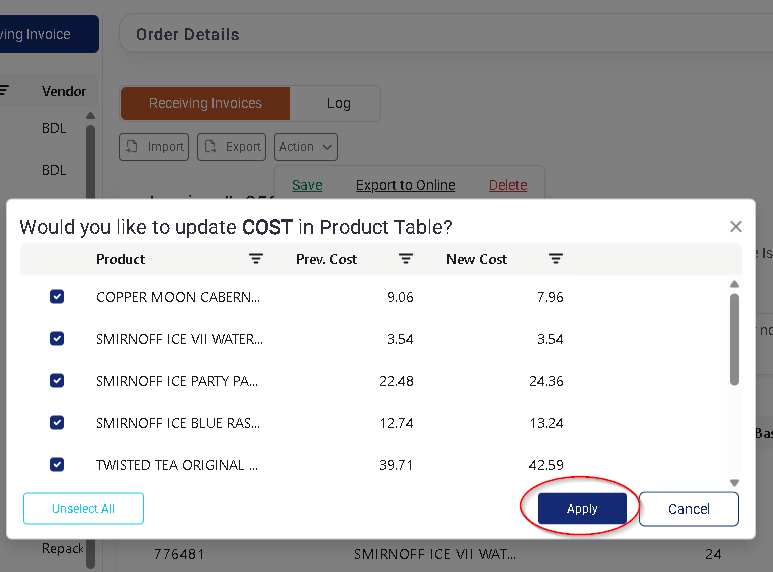Screen dimensions: 773x572
Task: Open the Action dropdown
Action: pyautogui.click(x=306, y=147)
